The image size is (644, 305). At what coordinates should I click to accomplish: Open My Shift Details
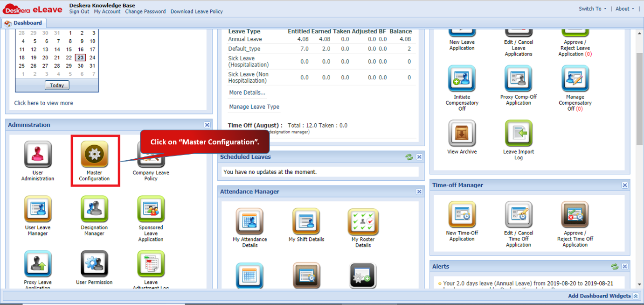pyautogui.click(x=306, y=223)
